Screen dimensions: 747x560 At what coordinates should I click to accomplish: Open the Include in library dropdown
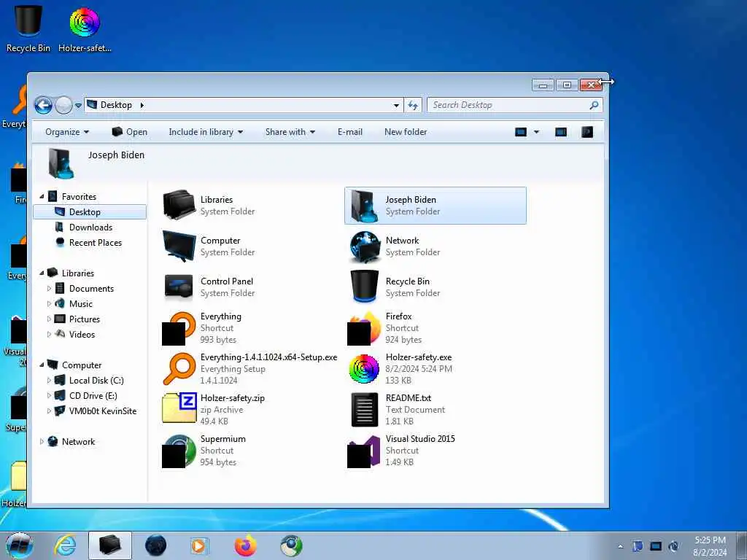click(206, 132)
